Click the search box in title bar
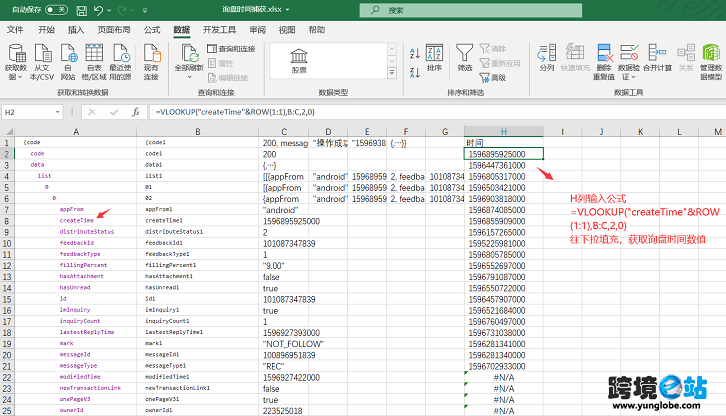Screen dimensions: 726x416 pos(470,10)
